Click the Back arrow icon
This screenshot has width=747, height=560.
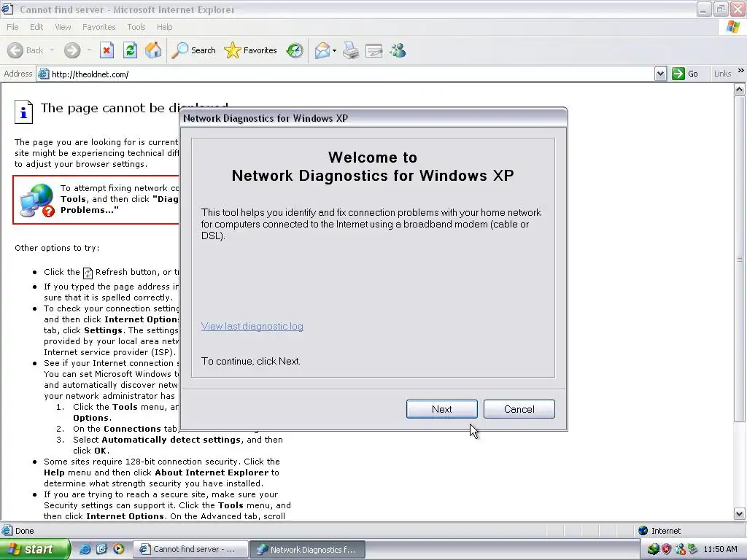click(15, 50)
